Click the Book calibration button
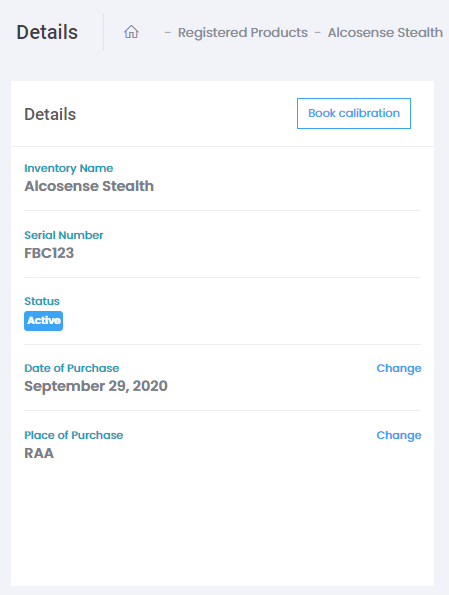Image resolution: width=449 pixels, height=595 pixels. pyautogui.click(x=354, y=113)
